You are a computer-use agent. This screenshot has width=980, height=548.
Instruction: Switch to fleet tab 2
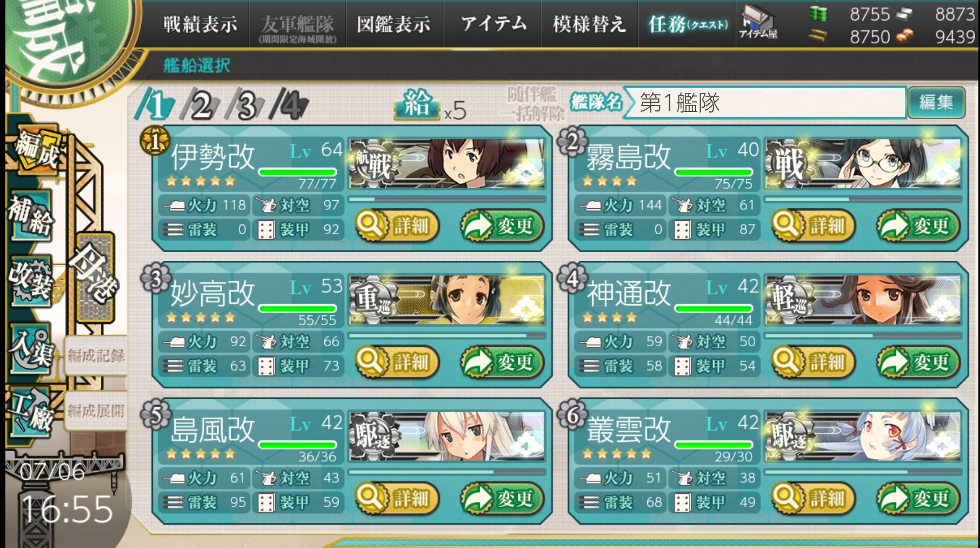click(199, 104)
